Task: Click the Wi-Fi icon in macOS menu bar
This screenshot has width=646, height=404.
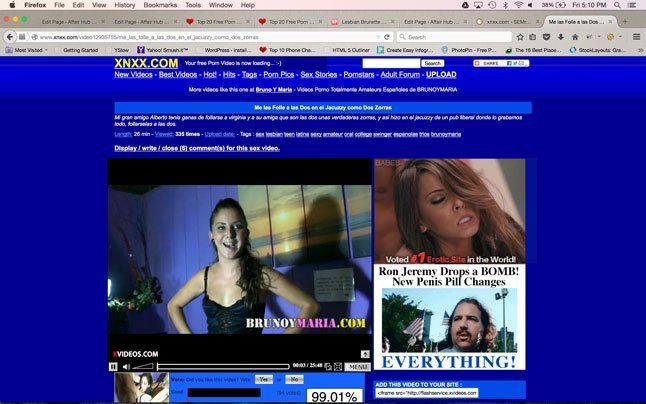Action: 518,5
